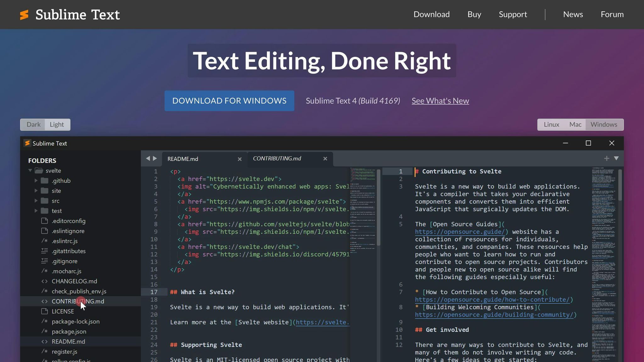644x362 pixels.
Task: Expand the .github folder
Action: (x=36, y=180)
